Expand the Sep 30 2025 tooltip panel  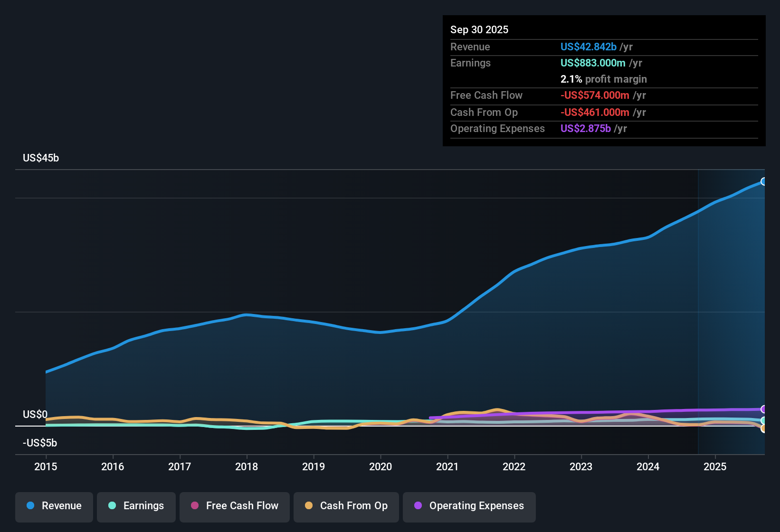point(479,29)
